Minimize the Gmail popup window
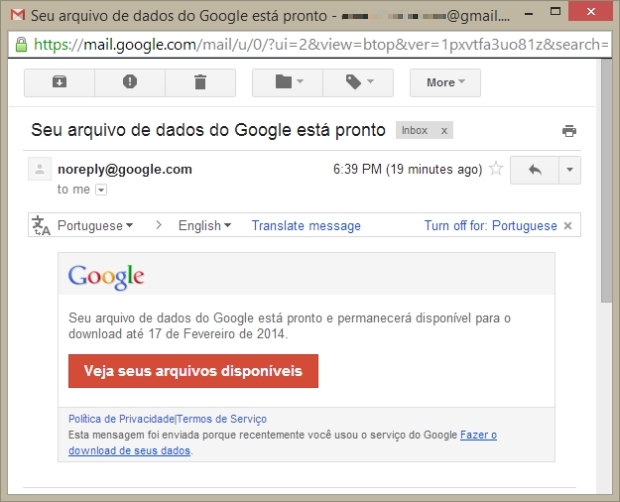Image resolution: width=620 pixels, height=502 pixels. pos(529,14)
